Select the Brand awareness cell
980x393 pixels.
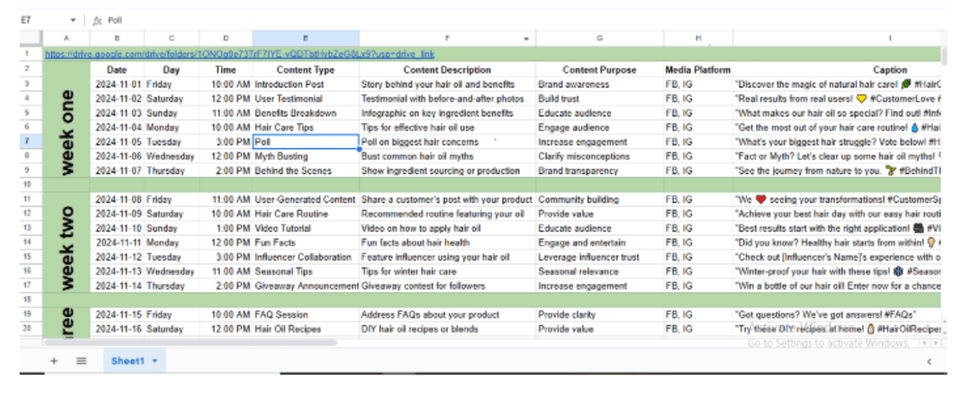pos(600,84)
